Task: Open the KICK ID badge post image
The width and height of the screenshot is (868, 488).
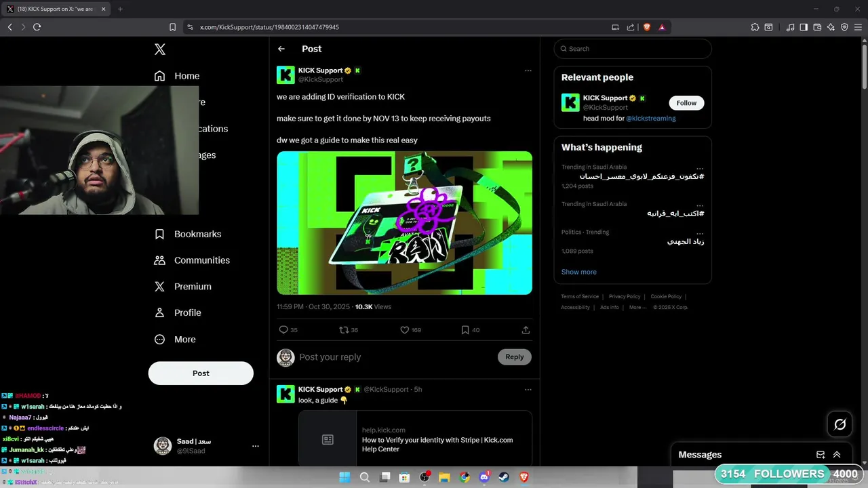Action: [x=404, y=223]
